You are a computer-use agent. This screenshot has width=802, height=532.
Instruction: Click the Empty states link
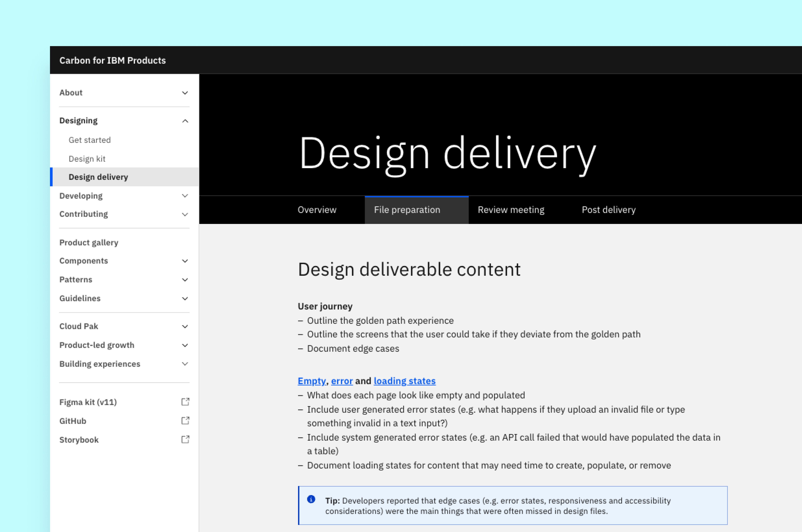pyautogui.click(x=312, y=381)
